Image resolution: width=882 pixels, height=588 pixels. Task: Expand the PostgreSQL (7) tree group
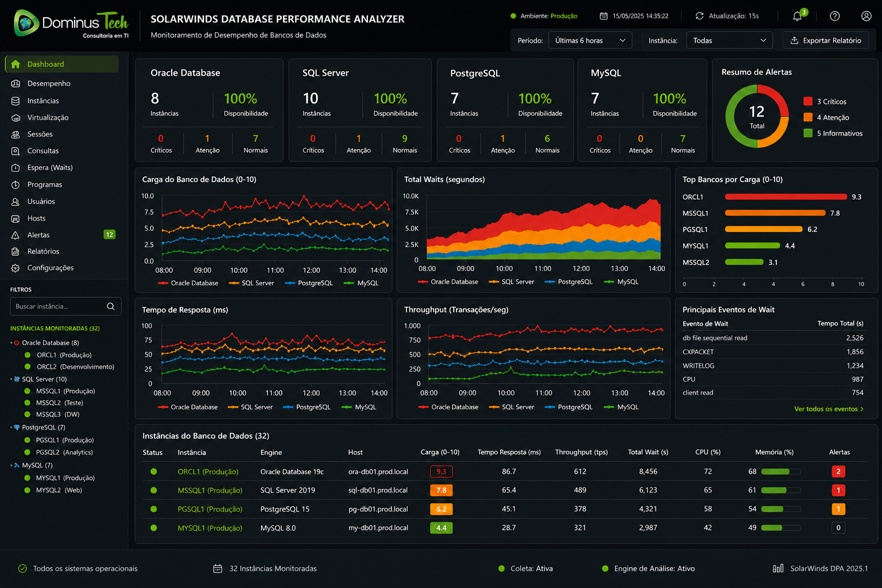pyautogui.click(x=11, y=428)
